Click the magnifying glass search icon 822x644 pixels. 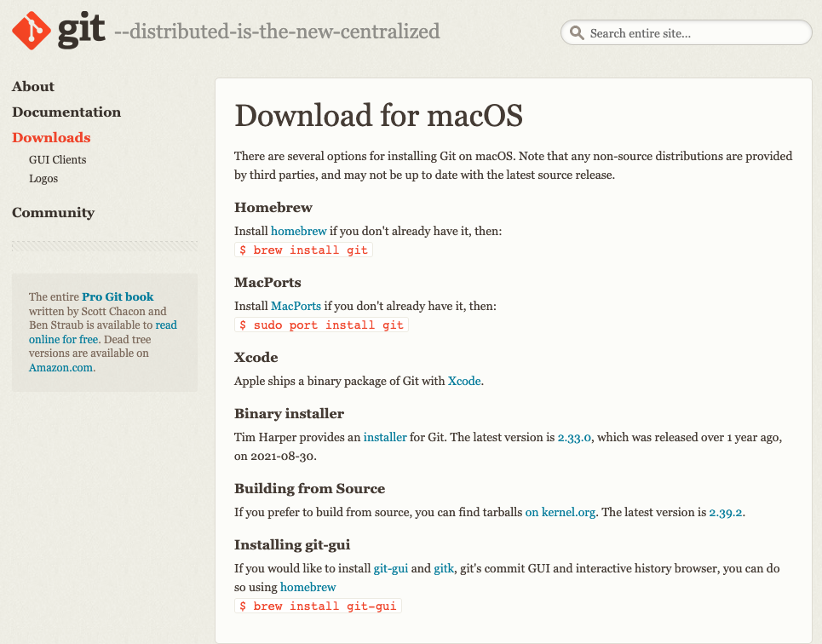[x=577, y=33]
